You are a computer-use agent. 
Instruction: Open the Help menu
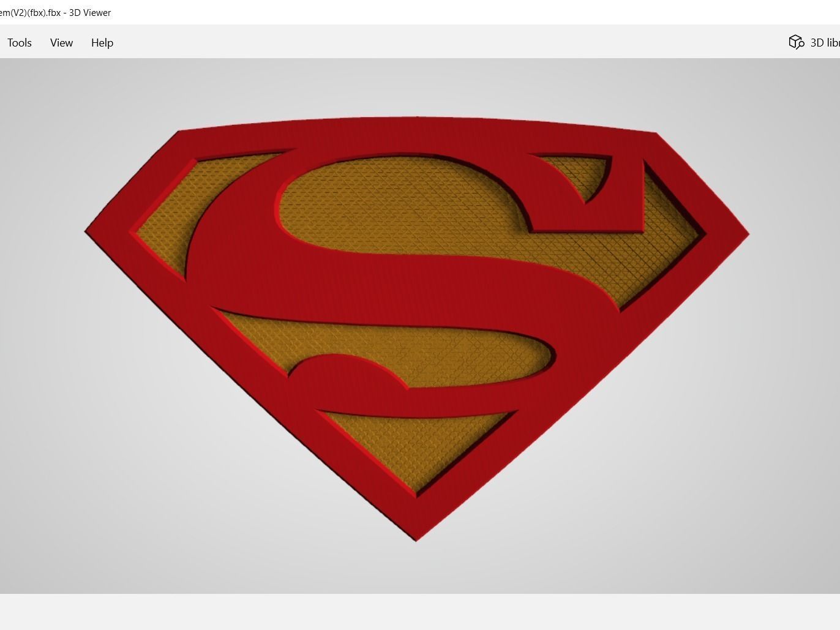[102, 43]
